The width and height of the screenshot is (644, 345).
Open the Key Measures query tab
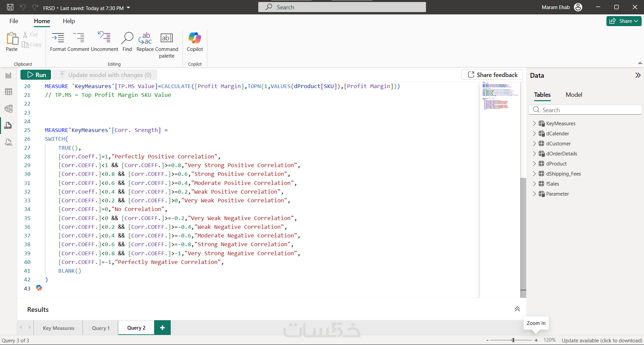(59, 328)
